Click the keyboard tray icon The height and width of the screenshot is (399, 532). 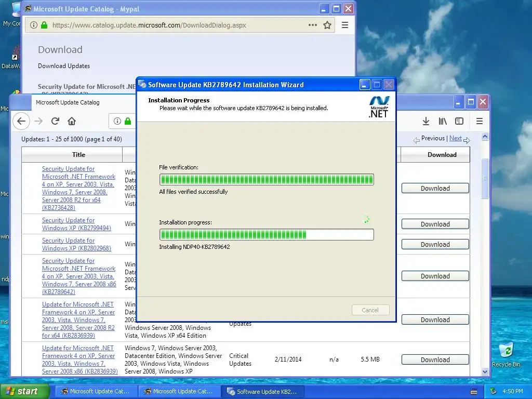[x=474, y=392]
